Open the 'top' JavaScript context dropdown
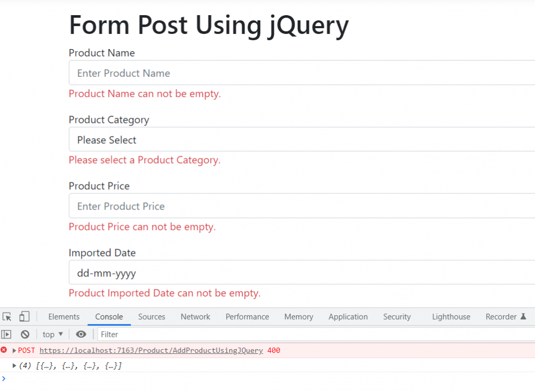 [x=53, y=335]
